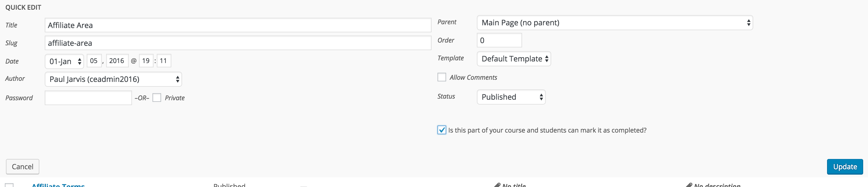The height and width of the screenshot is (187, 868).
Task: Open the Status dropdown showing Published
Action: (511, 97)
